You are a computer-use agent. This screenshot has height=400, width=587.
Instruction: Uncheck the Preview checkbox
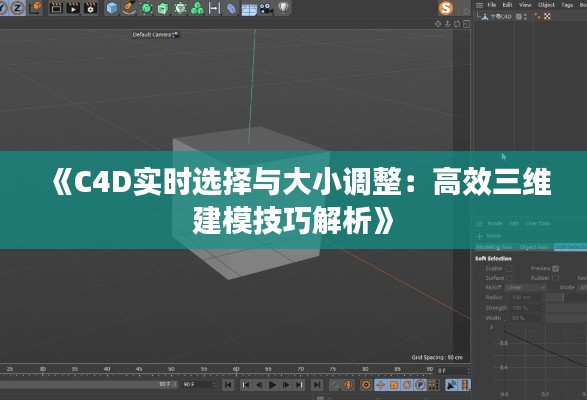pos(556,269)
